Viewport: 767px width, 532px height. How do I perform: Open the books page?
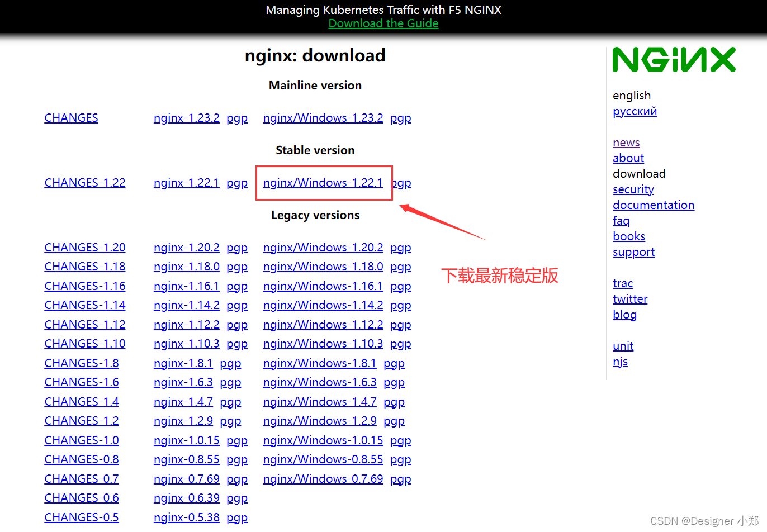pyautogui.click(x=629, y=236)
